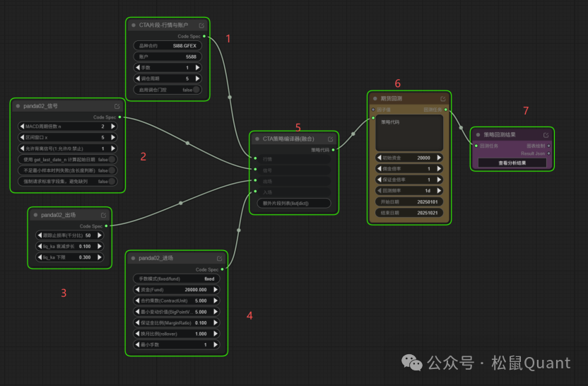The image size is (588, 386).
Task: Toggle the 启用调仓门控 switch
Action: [196, 90]
